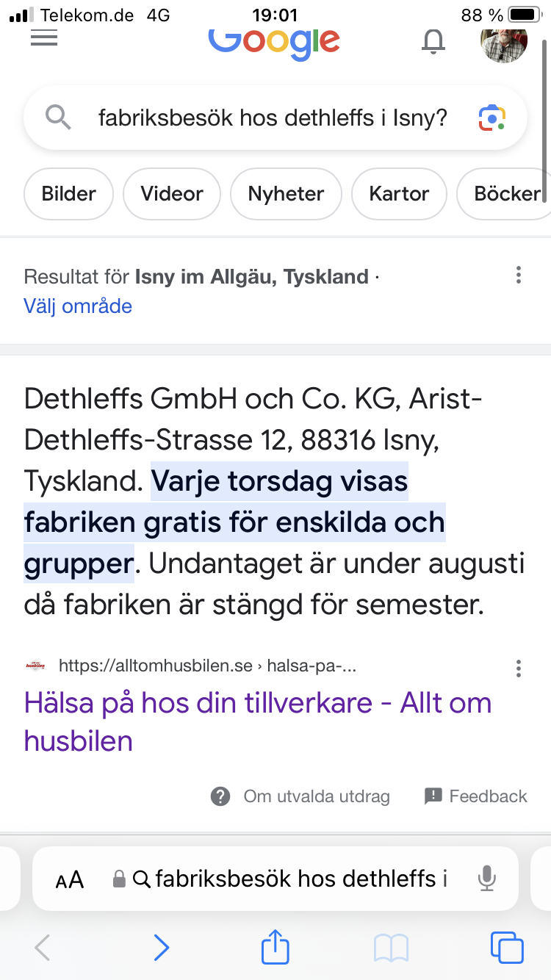551x980 pixels.
Task: Tap the microphone dictation icon
Action: click(x=486, y=878)
